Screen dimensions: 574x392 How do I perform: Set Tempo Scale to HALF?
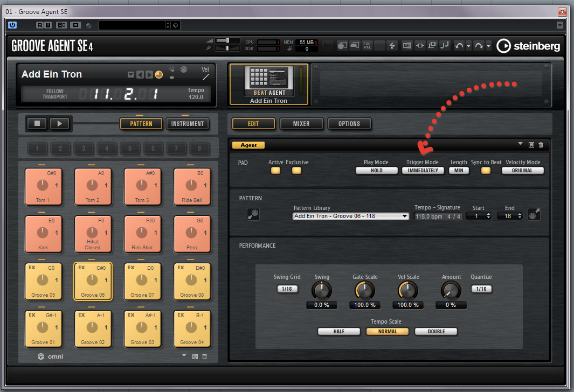tap(339, 331)
